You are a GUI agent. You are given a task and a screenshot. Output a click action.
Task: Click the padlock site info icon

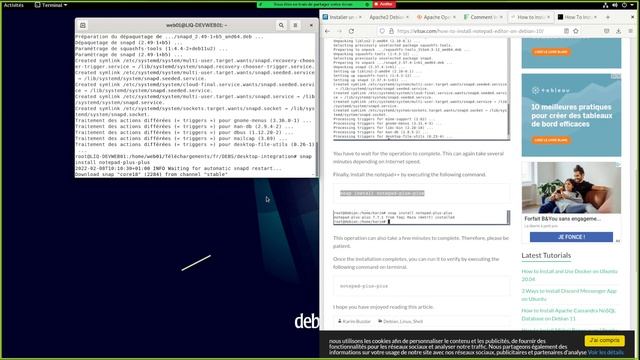click(391, 31)
